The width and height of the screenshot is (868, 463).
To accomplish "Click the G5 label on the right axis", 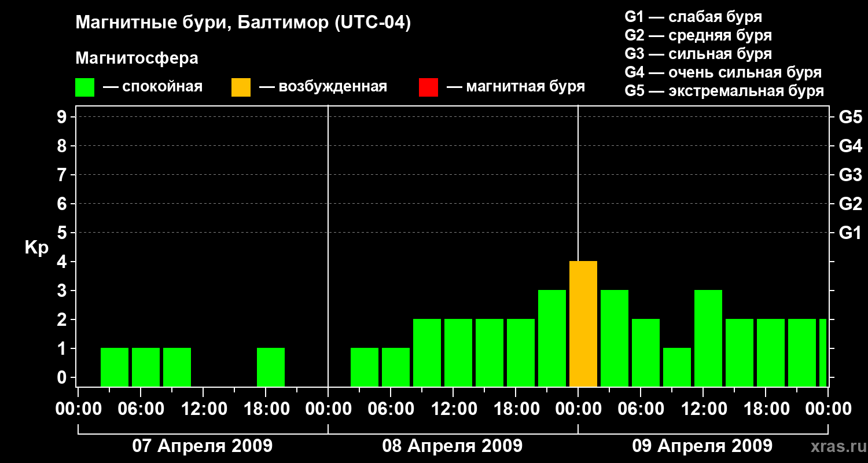I will point(851,117).
